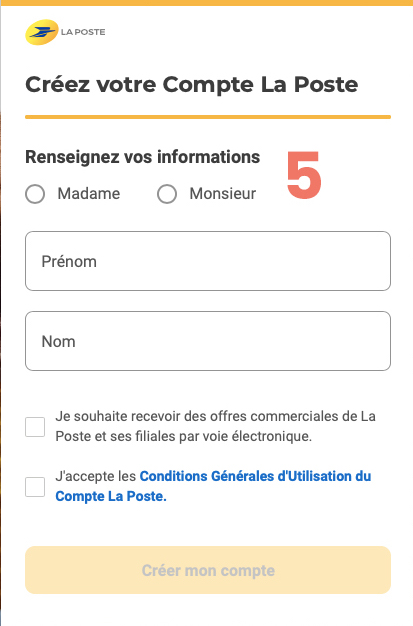Click the Compte La Poste. blue link text
Image resolution: width=413 pixels, height=626 pixels.
pos(111,496)
